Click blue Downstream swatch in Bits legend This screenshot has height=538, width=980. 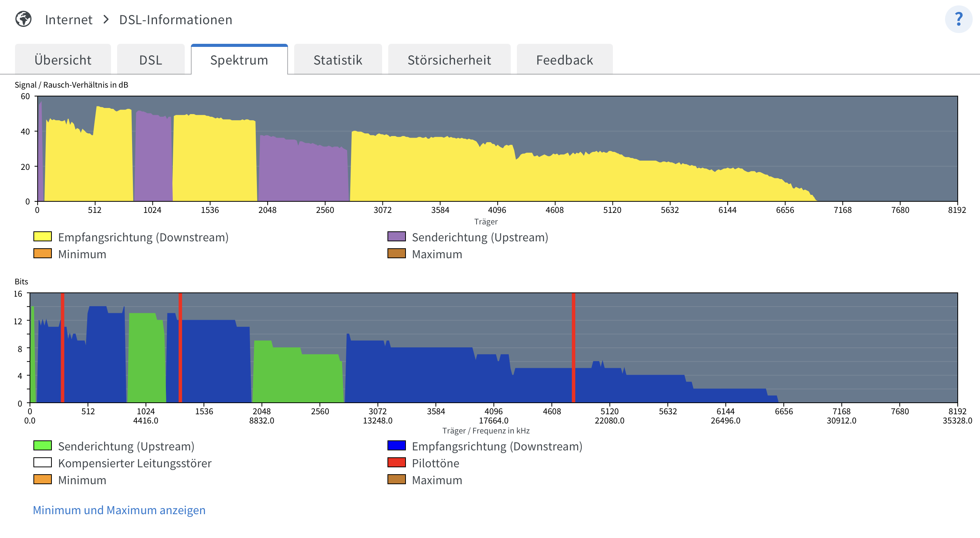pyautogui.click(x=396, y=445)
